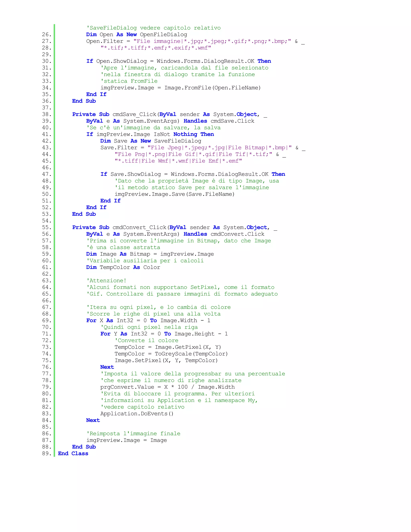The image size is (411, 532).
Task: Click the Save.Filter assignment on line 43
Action: coord(203,148)
